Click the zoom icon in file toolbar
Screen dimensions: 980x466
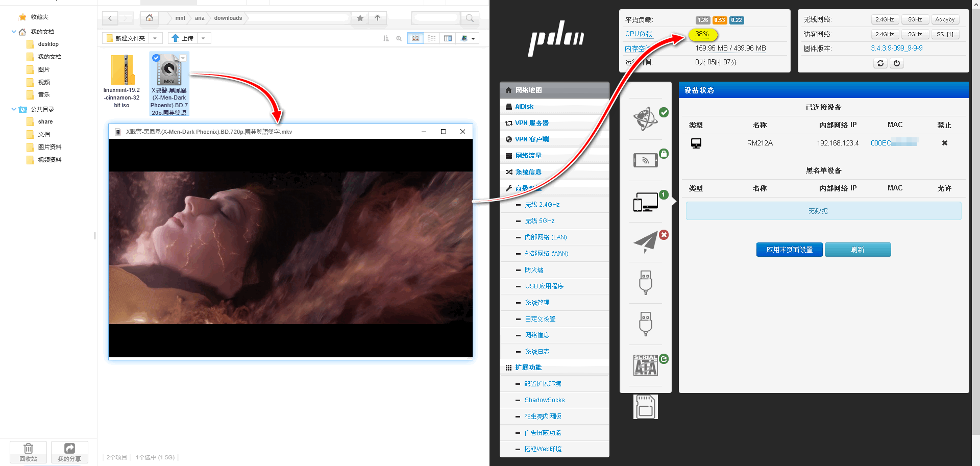click(399, 38)
